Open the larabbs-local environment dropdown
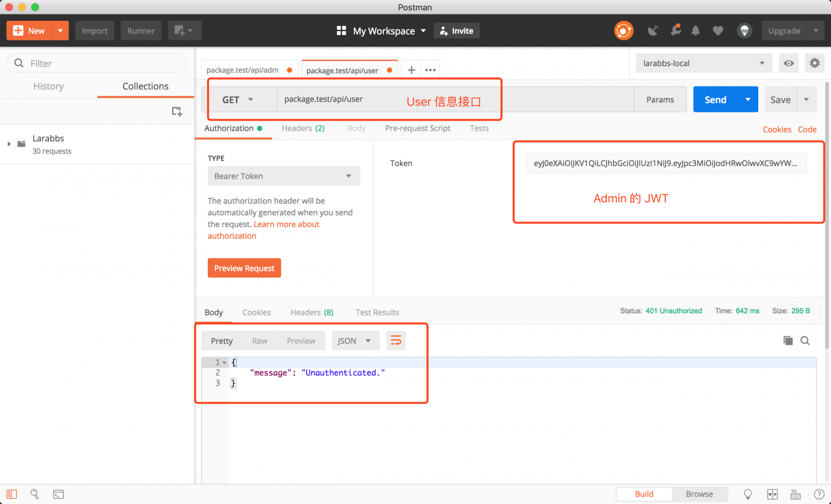Image resolution: width=831 pixels, height=504 pixels. point(704,63)
